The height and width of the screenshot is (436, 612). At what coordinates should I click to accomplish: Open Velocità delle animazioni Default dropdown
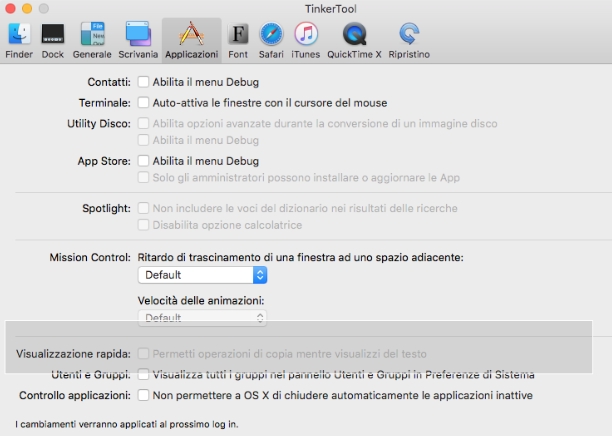coord(202,318)
